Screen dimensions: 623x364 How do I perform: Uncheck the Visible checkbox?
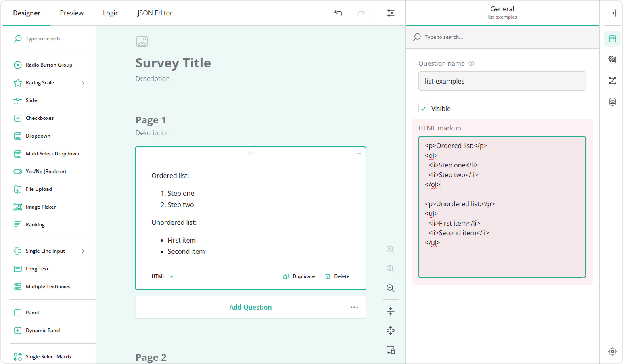[423, 108]
